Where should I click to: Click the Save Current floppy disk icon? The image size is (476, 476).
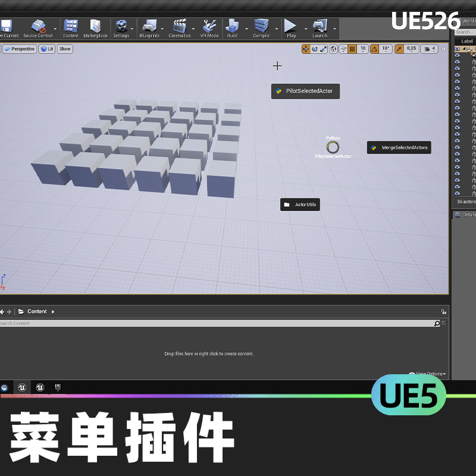tap(6, 26)
